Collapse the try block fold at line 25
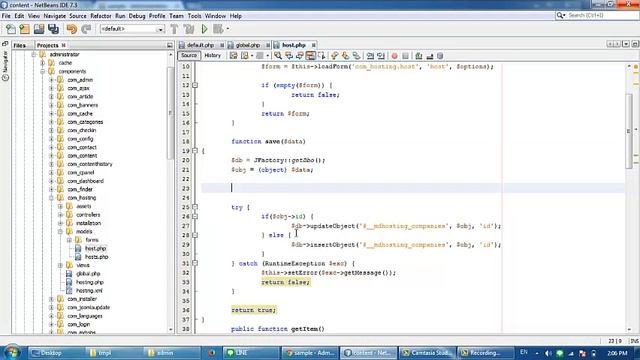Screen dimensions: 640x360 tap(195, 207)
